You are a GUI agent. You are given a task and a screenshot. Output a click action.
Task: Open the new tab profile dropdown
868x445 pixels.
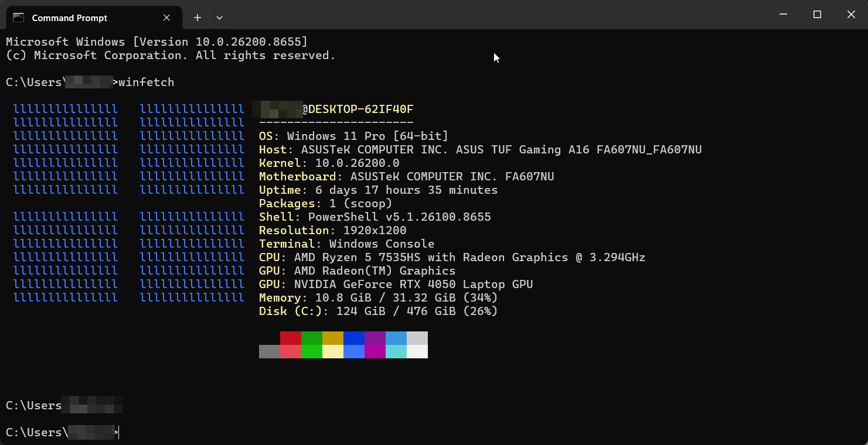coord(219,18)
